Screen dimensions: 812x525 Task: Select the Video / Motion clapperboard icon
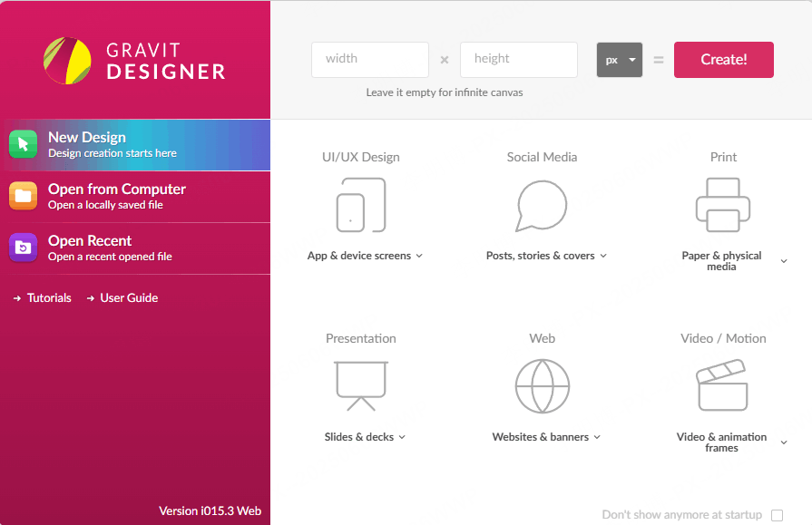(x=722, y=385)
